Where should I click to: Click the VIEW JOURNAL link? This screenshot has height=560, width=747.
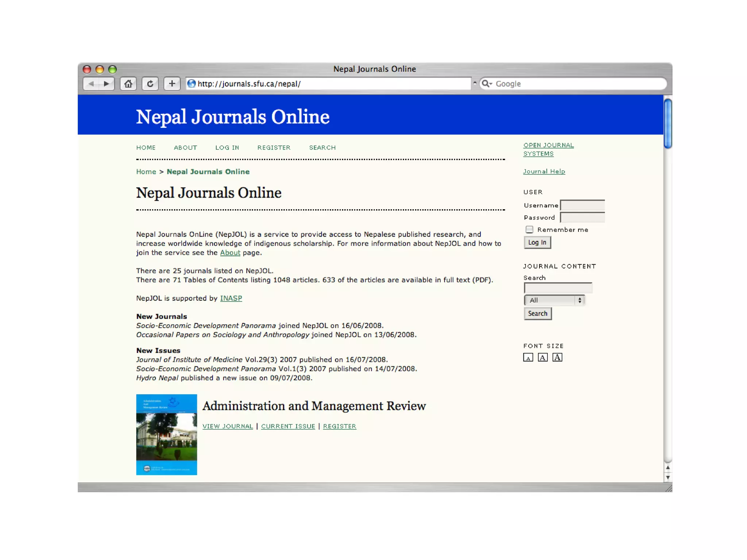point(228,426)
